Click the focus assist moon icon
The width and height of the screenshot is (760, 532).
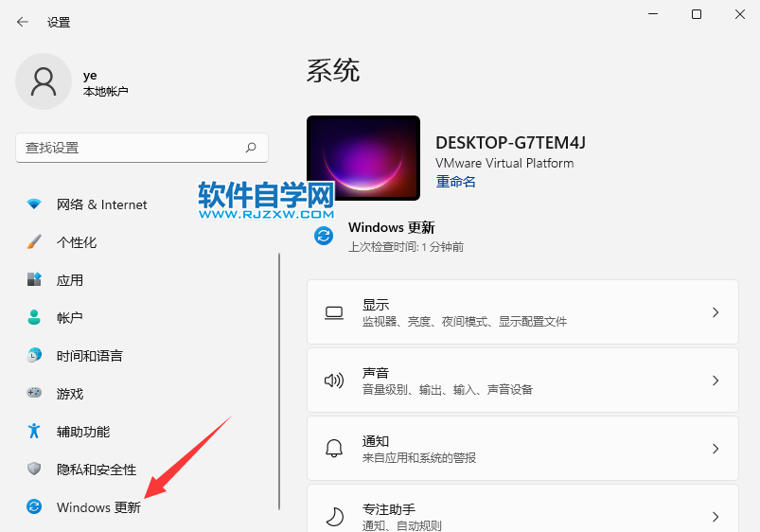[x=334, y=517]
